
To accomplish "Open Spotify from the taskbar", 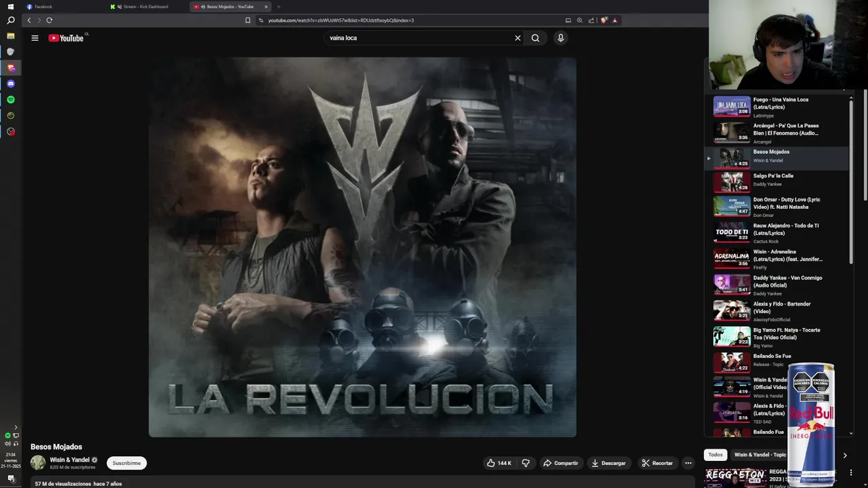I will point(10,100).
